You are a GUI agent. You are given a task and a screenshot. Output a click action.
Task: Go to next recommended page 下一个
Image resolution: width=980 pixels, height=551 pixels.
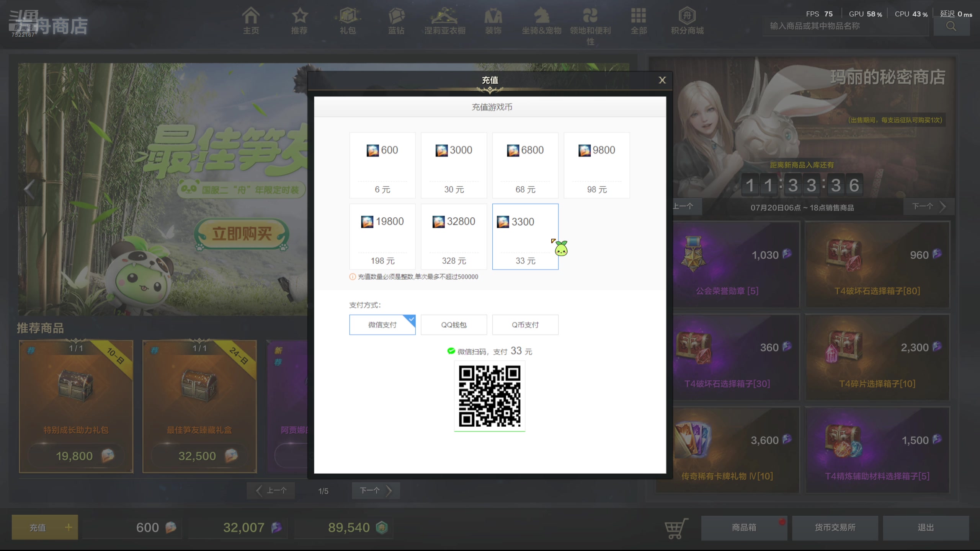tap(376, 491)
